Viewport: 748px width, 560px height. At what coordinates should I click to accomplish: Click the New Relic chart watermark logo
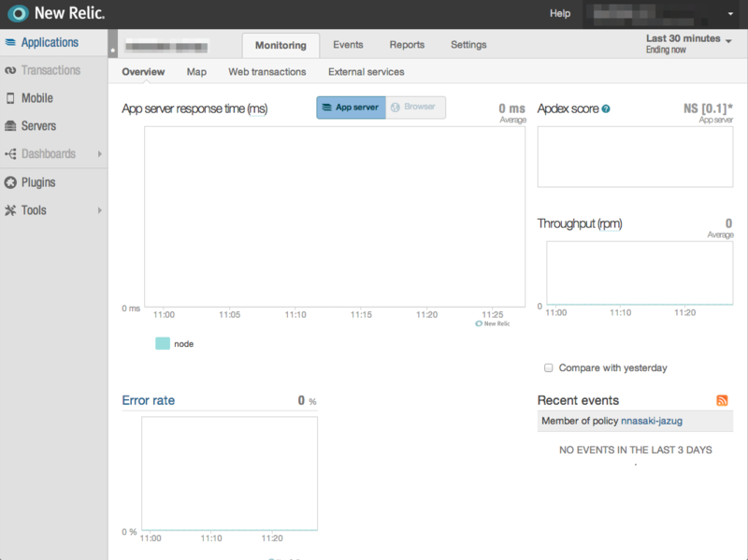(x=493, y=323)
